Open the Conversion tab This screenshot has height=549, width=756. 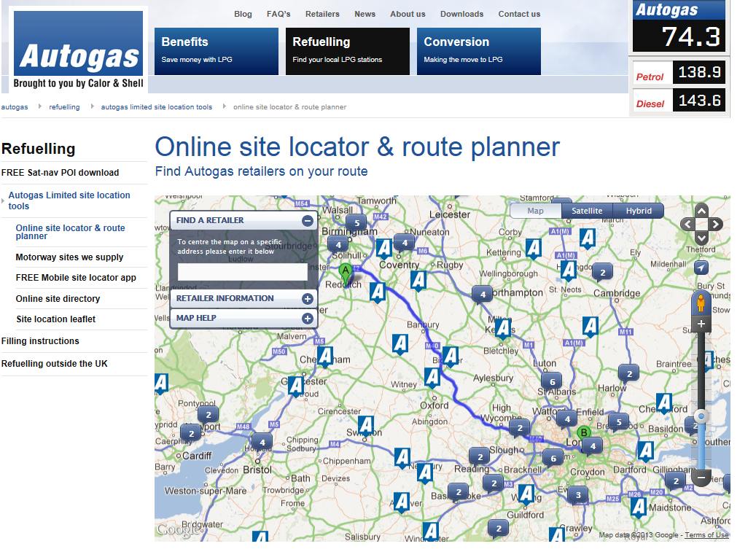coord(478,51)
